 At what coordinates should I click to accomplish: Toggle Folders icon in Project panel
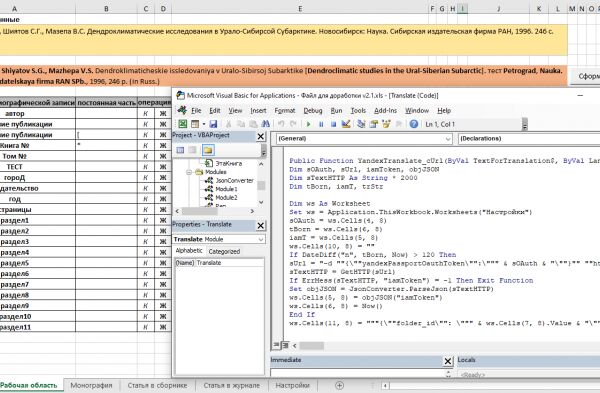pyautogui.click(x=208, y=150)
